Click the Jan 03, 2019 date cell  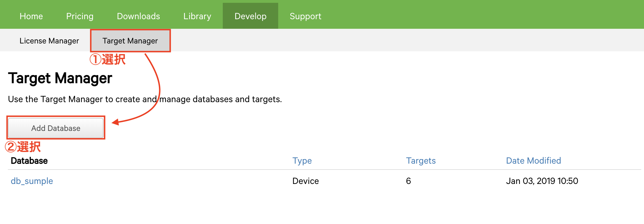point(542,181)
